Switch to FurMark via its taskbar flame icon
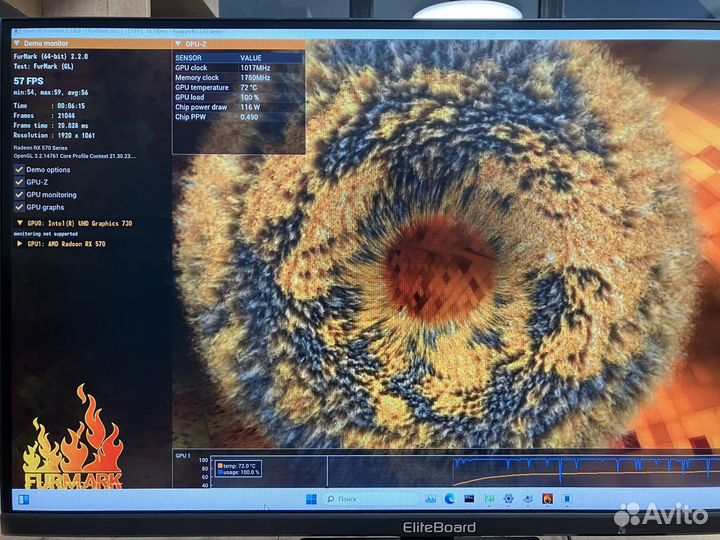 coord(546,498)
